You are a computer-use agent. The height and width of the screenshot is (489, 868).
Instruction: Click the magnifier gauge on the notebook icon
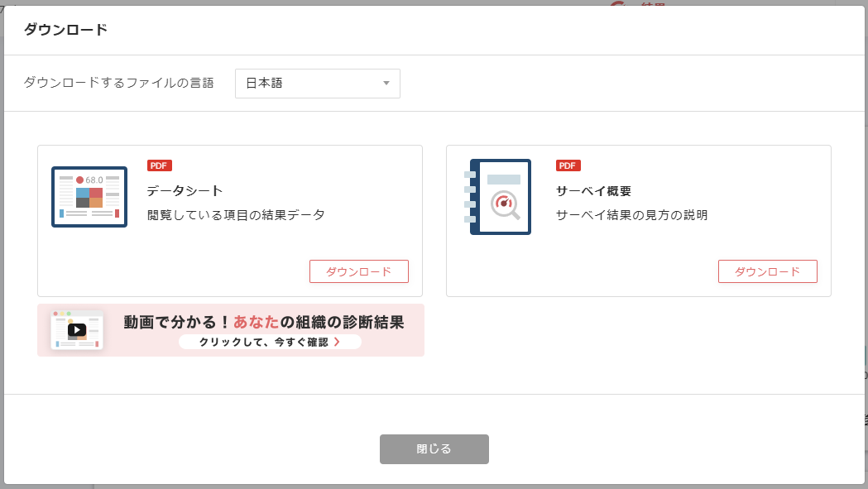tap(505, 204)
